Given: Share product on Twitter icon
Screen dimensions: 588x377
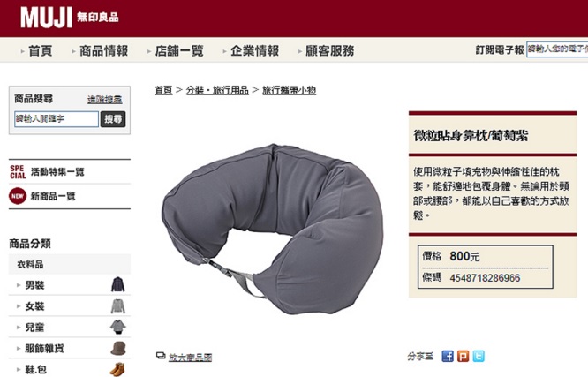Looking at the screenshot, I should [x=479, y=356].
